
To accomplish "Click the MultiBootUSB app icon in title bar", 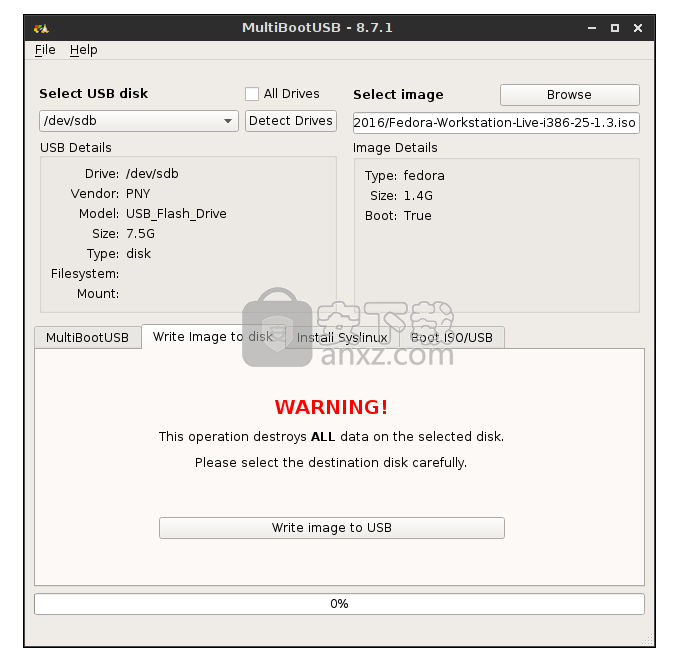I will (41, 28).
